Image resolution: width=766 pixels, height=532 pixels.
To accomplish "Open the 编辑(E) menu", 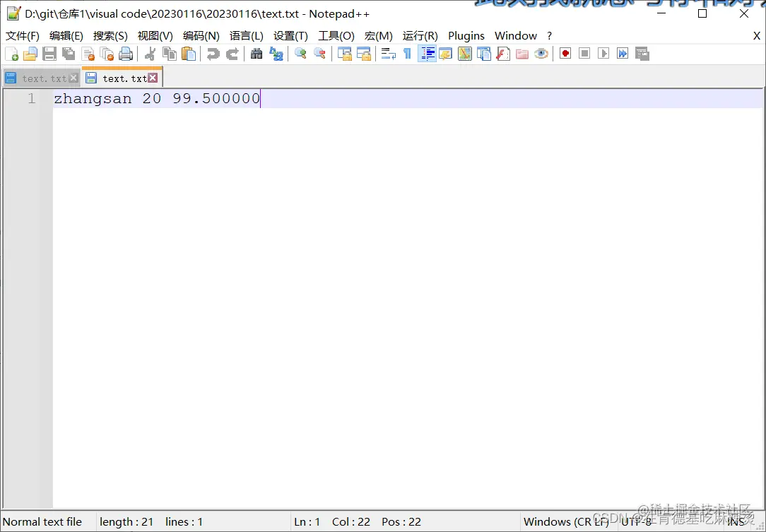I will click(66, 35).
